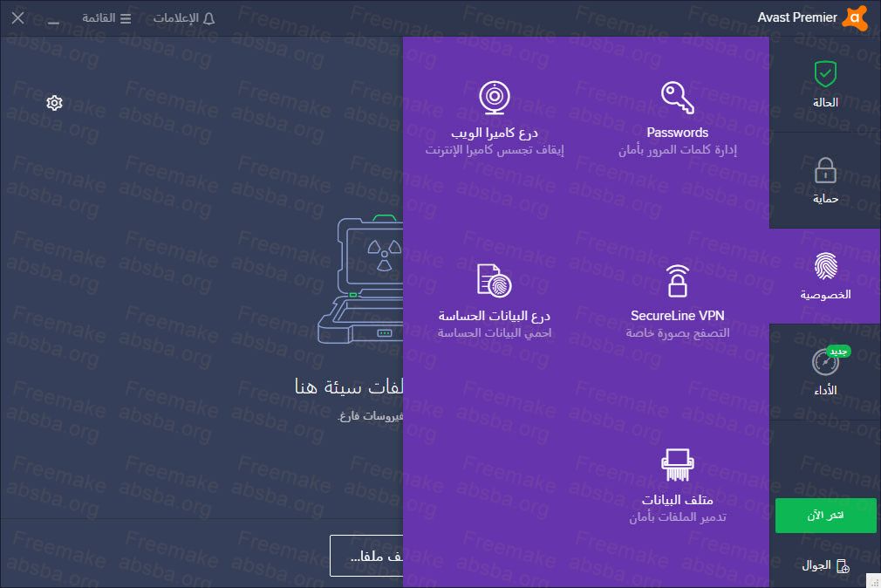Viewport: 881px width, 588px height.
Task: Click 'تدمير الملفات بأمان' description
Action: click(678, 517)
